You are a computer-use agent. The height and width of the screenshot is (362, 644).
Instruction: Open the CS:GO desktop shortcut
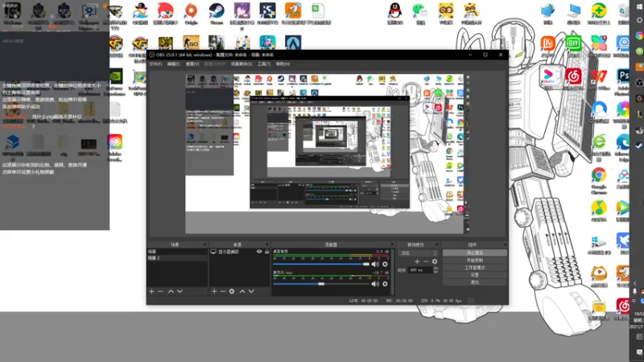pyautogui.click(x=191, y=43)
